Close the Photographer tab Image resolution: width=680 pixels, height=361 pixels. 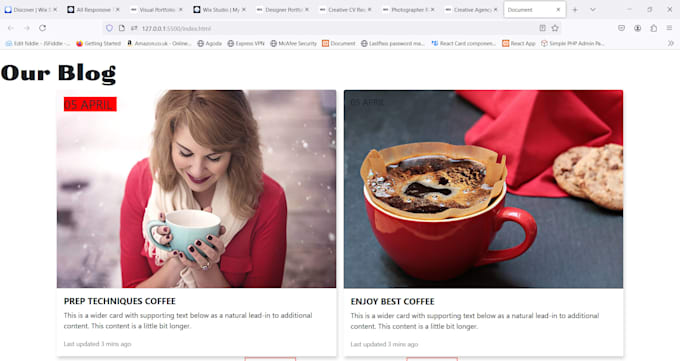coord(432,10)
